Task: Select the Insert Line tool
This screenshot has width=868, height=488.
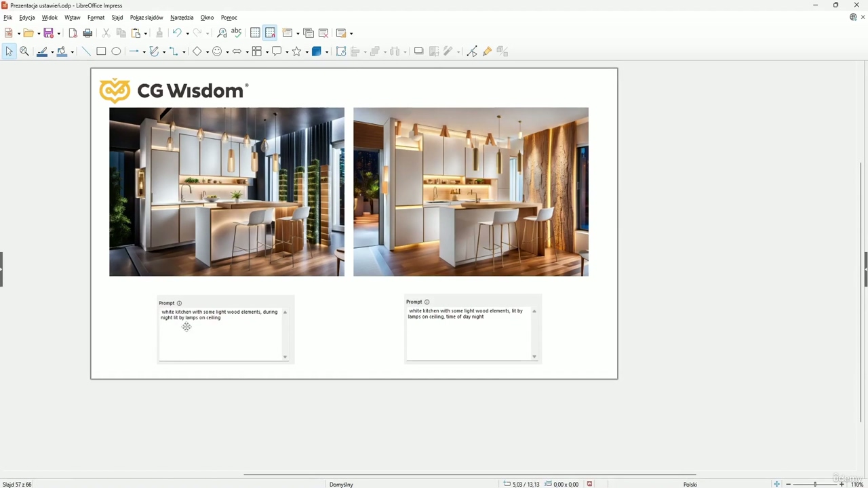Action: click(x=86, y=52)
